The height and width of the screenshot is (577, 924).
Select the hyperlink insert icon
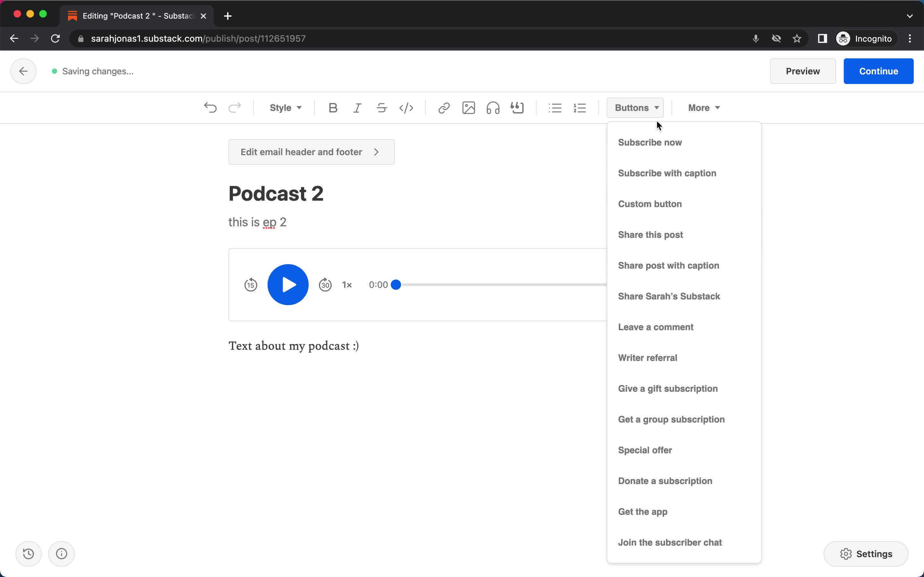[x=444, y=108]
